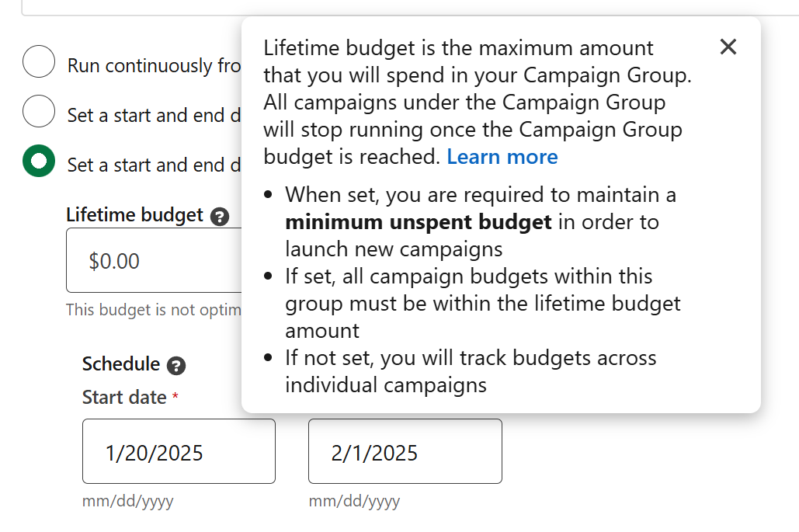
Task: Click the This budget is not optimized note
Action: point(154,310)
